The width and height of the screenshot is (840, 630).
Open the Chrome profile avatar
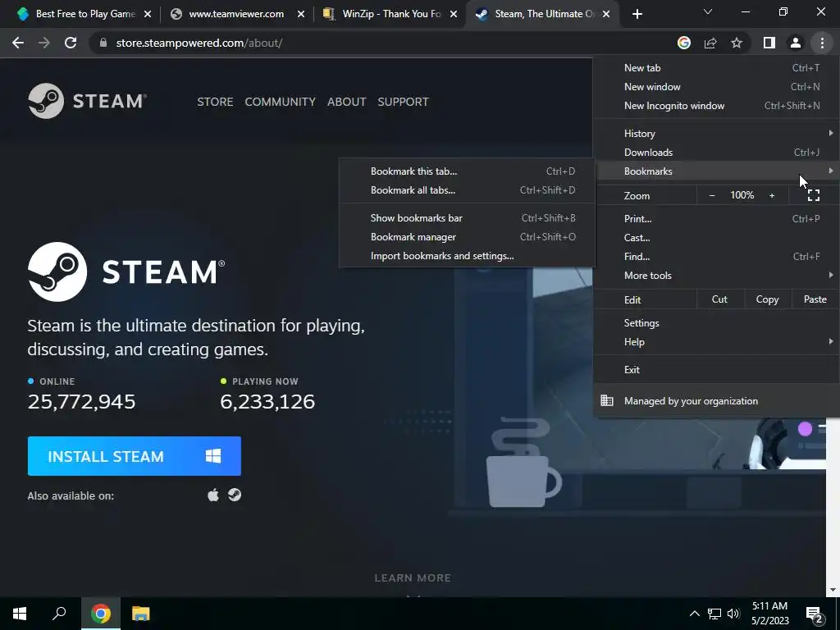tap(796, 43)
